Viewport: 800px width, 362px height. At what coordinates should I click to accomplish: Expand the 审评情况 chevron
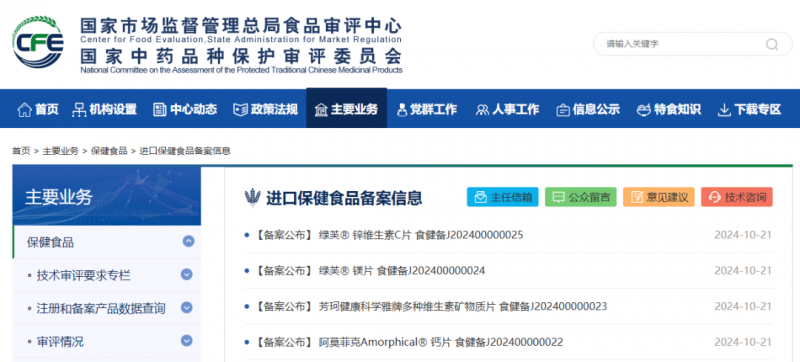pyautogui.click(x=187, y=341)
